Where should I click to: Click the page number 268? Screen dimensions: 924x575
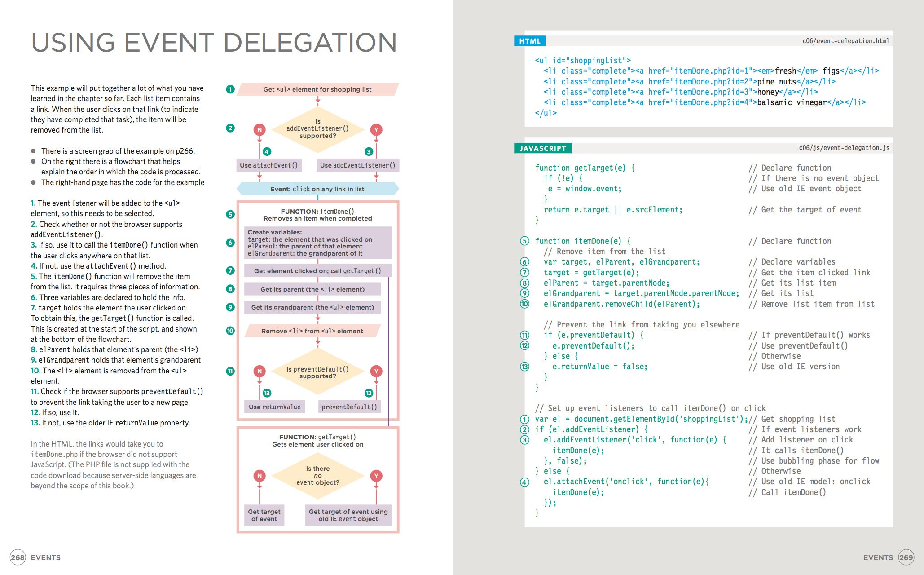18,557
